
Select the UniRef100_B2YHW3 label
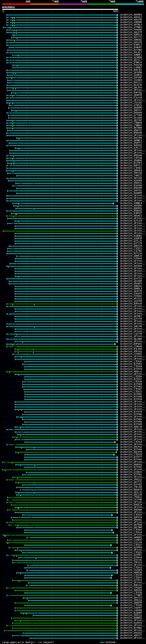click(x=131, y=50)
